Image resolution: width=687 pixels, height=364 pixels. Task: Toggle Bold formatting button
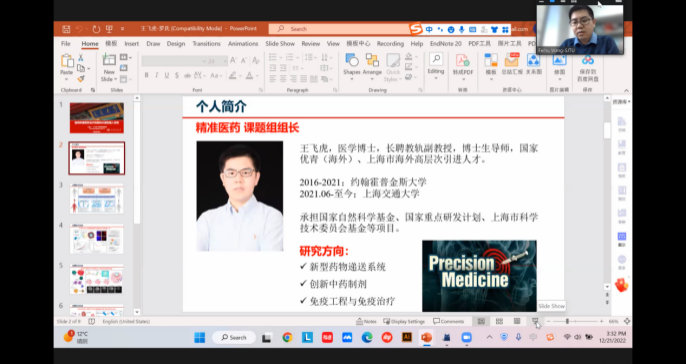(x=146, y=75)
